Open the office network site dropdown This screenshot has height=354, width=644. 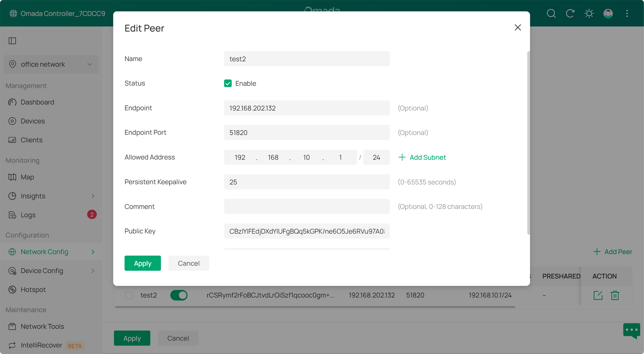pos(51,64)
